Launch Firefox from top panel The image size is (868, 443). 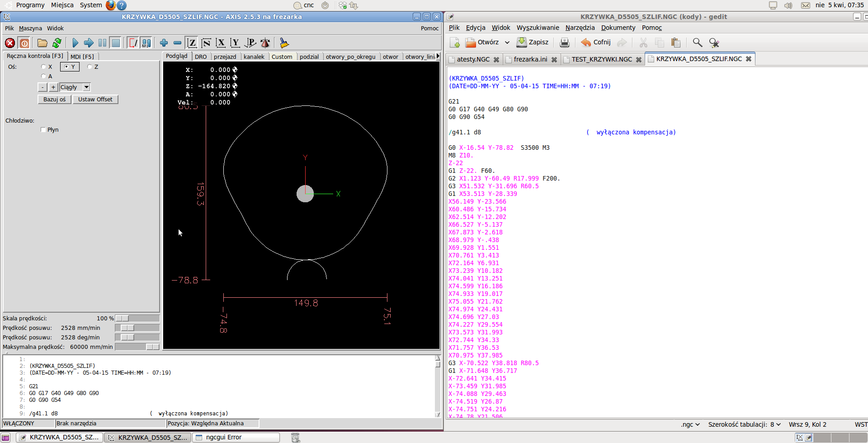pos(110,5)
